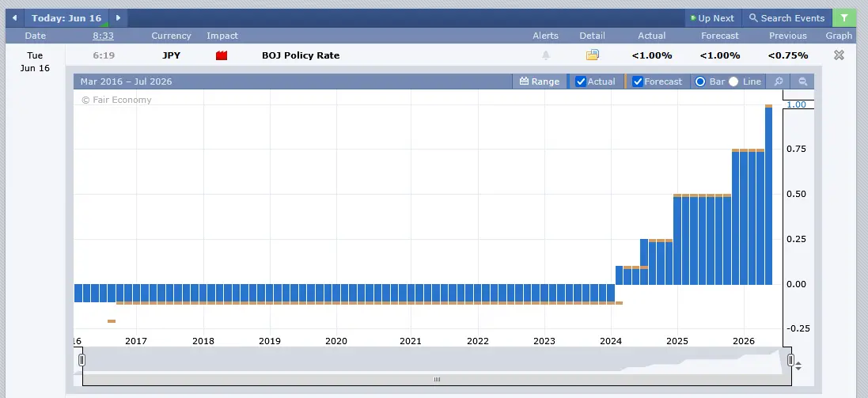Image resolution: width=868 pixels, height=398 pixels.
Task: Click the Up Next button
Action: click(x=713, y=17)
